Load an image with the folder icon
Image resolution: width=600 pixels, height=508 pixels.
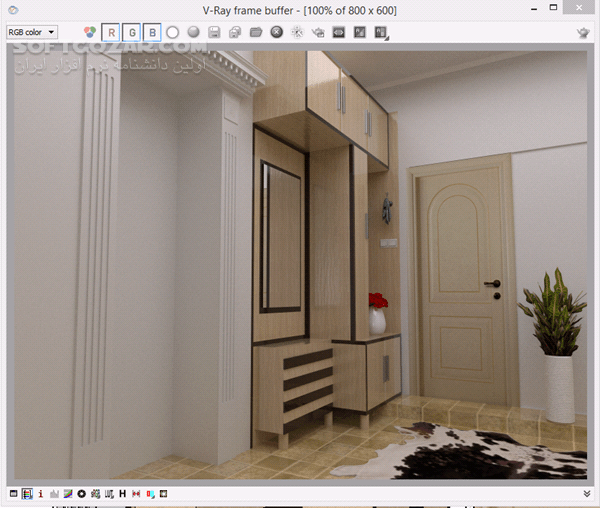tap(255, 32)
